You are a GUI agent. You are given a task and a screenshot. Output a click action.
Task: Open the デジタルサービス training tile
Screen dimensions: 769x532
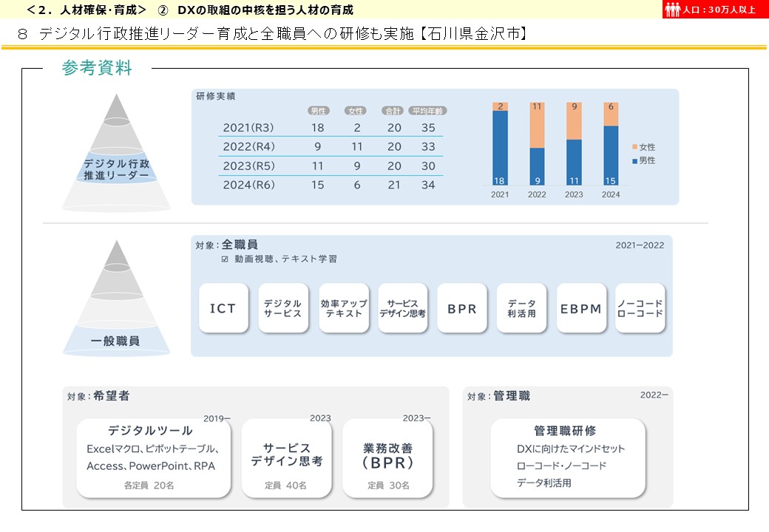282,308
